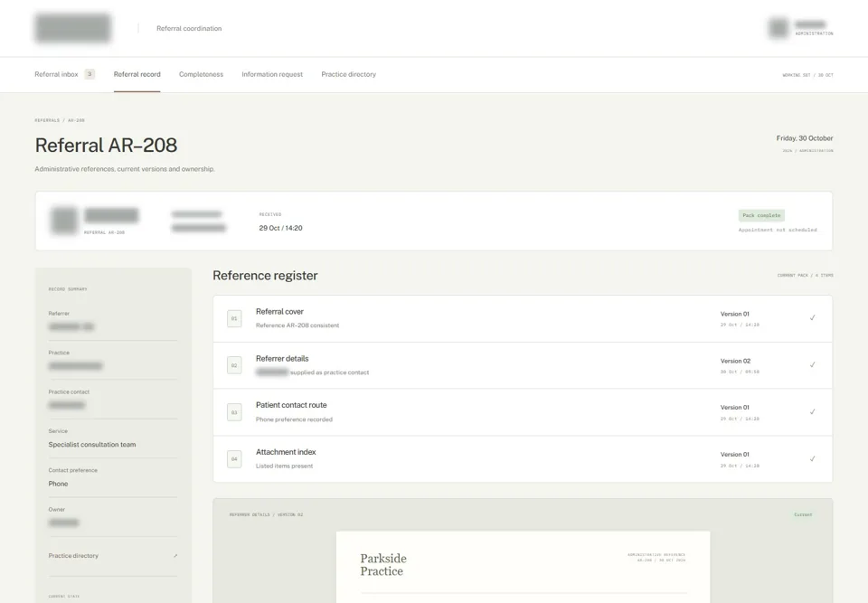Click the checkmark on Referral cover row
Image resolution: width=868 pixels, height=603 pixels.
click(x=812, y=318)
